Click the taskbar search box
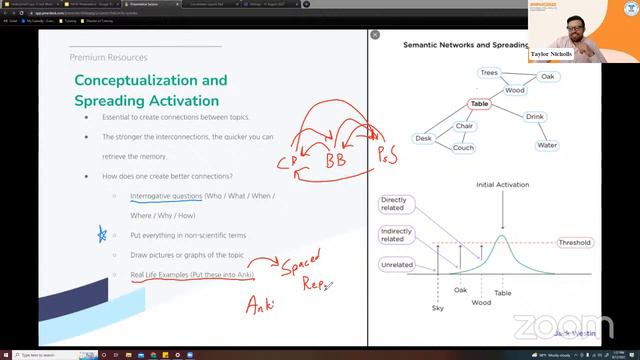This screenshot has width=640, height=360. tap(55, 355)
